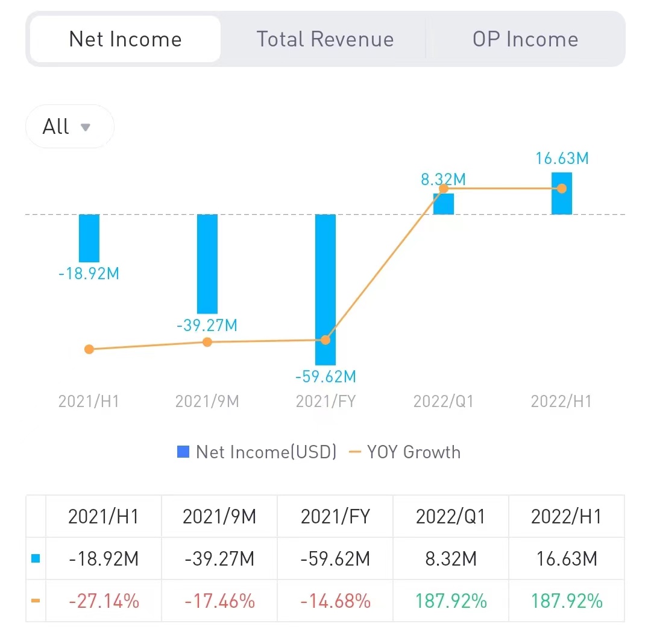This screenshot has height=644, width=651.
Task: Click the 2022/H1 chart axis label
Action: coord(561,401)
